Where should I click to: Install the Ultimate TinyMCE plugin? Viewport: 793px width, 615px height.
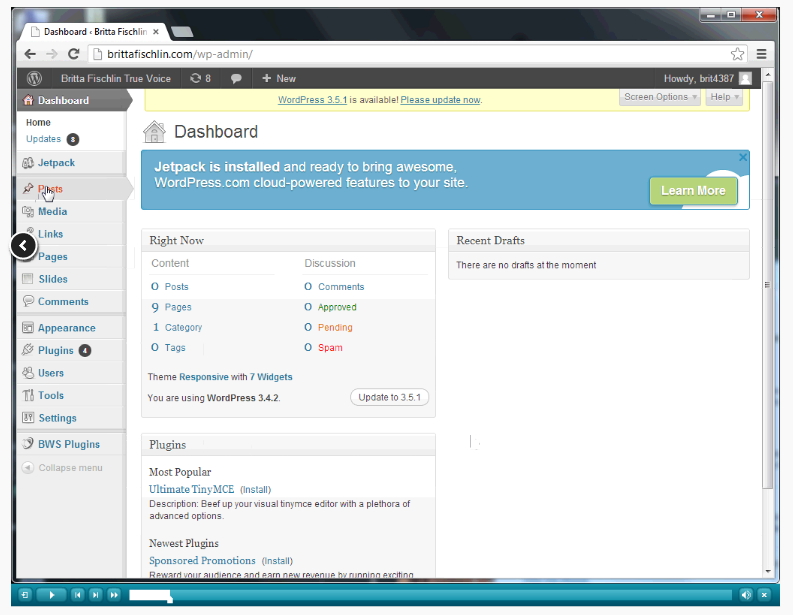coord(255,490)
